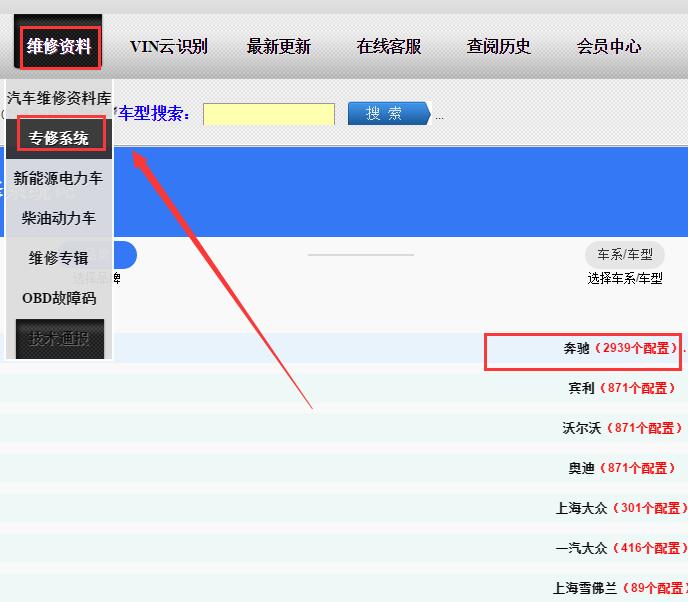Select 技术通报 menu entry

pyautogui.click(x=60, y=339)
